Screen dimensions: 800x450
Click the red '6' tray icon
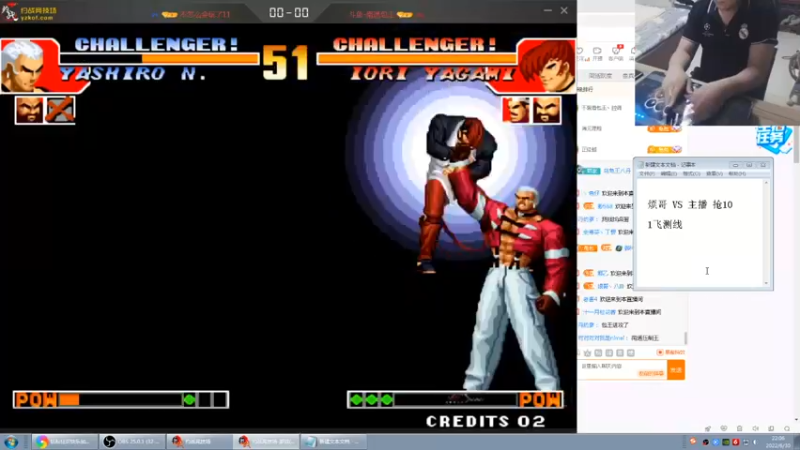pos(736,442)
